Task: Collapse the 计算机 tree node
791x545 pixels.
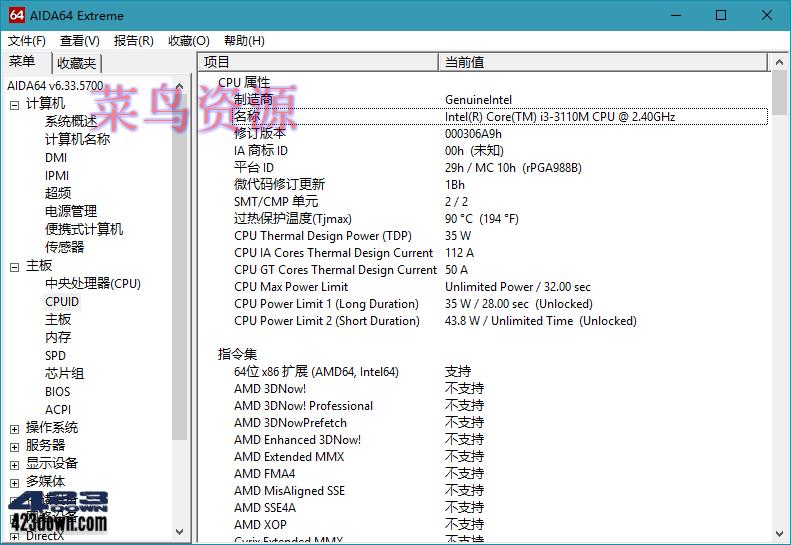Action: click(x=14, y=105)
